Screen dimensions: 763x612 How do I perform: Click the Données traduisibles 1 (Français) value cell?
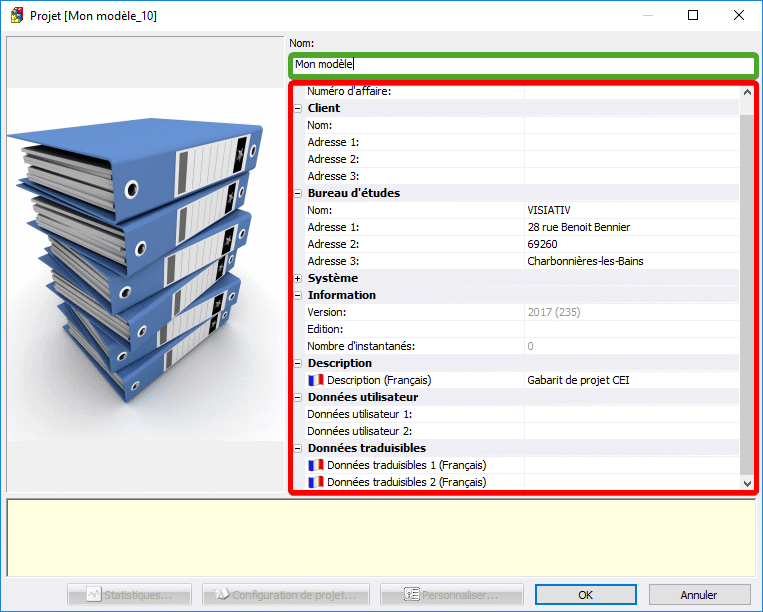tap(631, 465)
